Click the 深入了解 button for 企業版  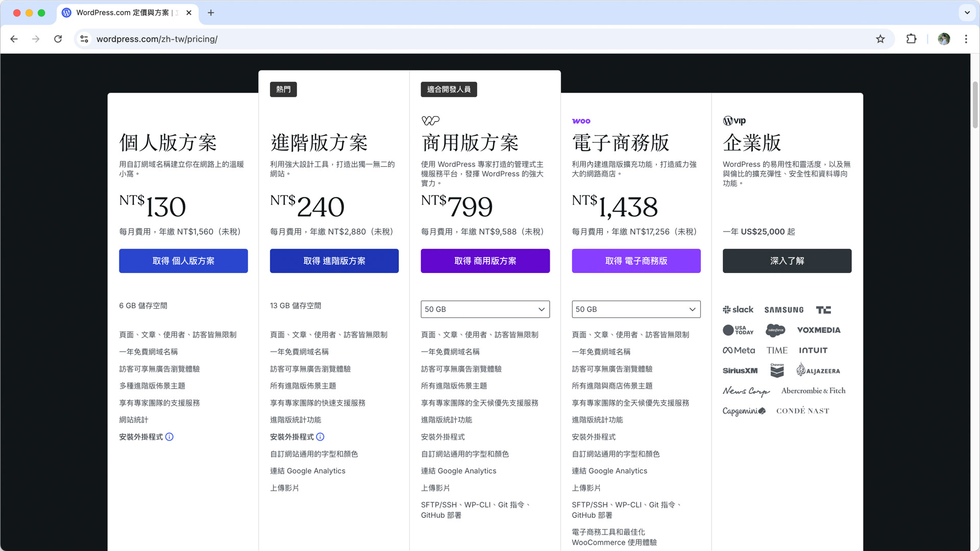point(787,261)
